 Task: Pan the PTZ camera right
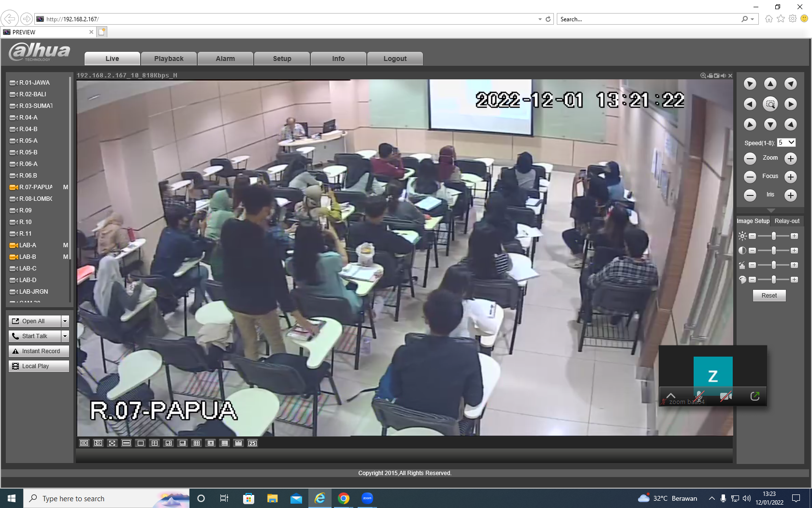pos(791,104)
